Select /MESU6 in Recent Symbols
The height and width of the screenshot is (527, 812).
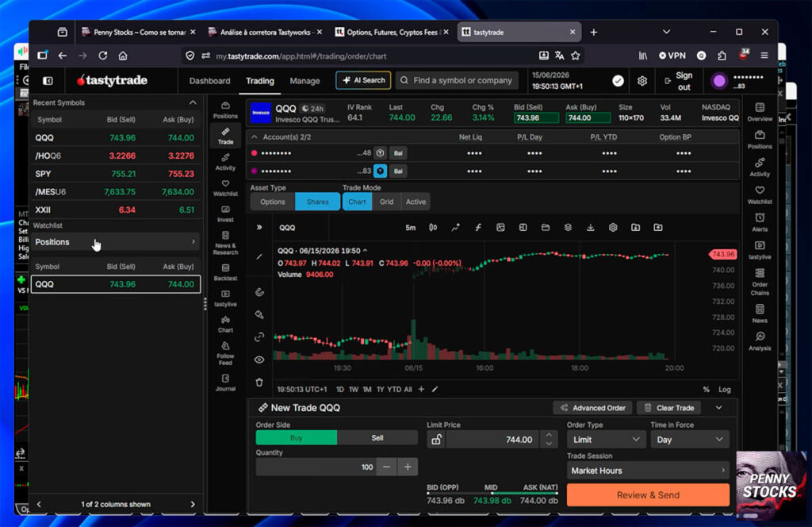click(x=115, y=192)
